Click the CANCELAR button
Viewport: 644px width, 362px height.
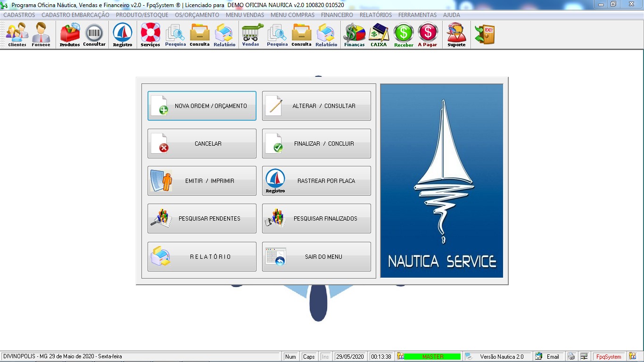[x=202, y=144]
